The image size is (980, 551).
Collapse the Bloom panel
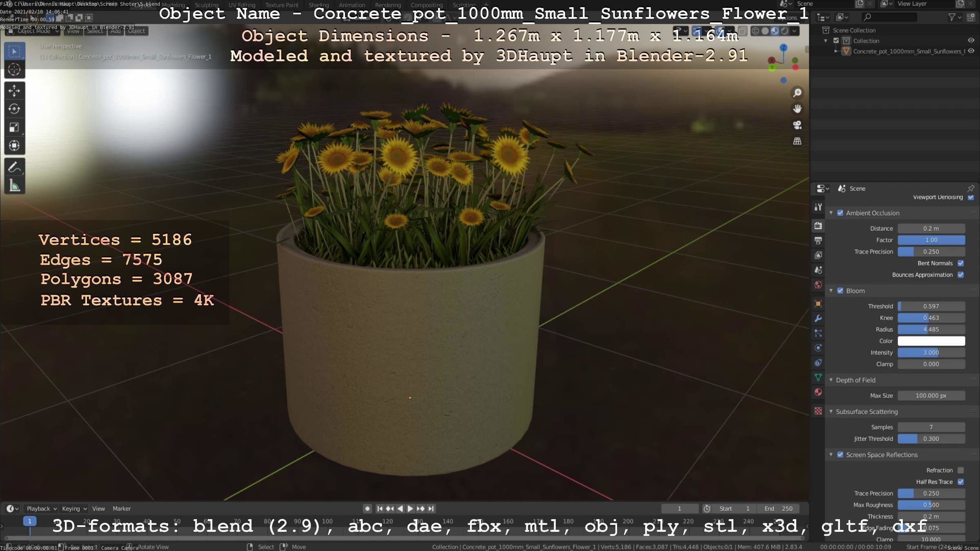click(x=831, y=291)
